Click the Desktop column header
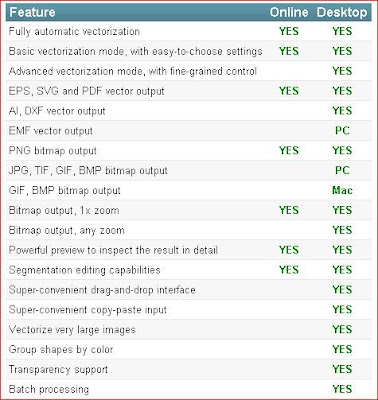Screen dimensions: 378x400 [x=342, y=12]
